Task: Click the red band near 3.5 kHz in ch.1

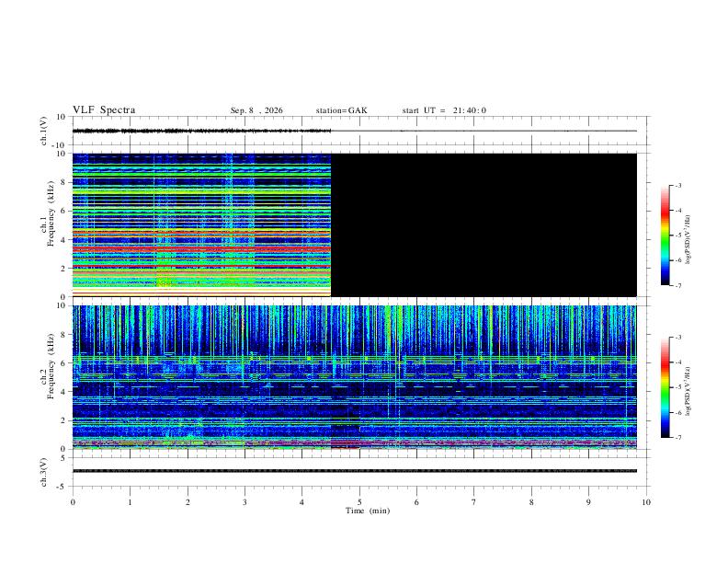Action: click(x=201, y=249)
